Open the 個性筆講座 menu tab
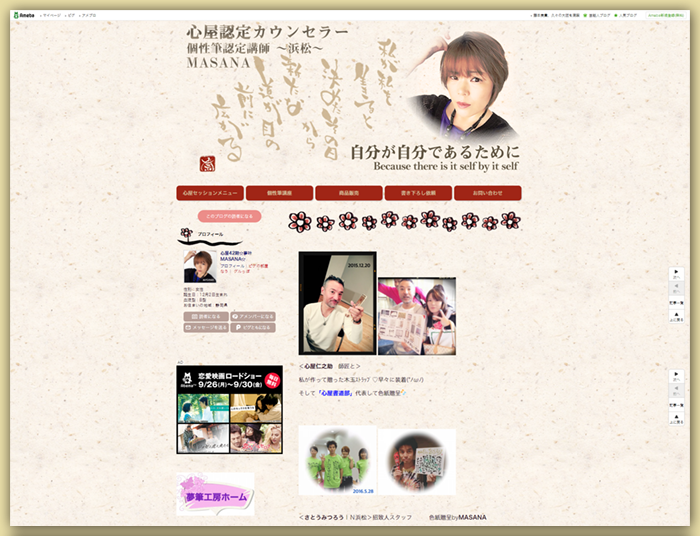 [279, 193]
